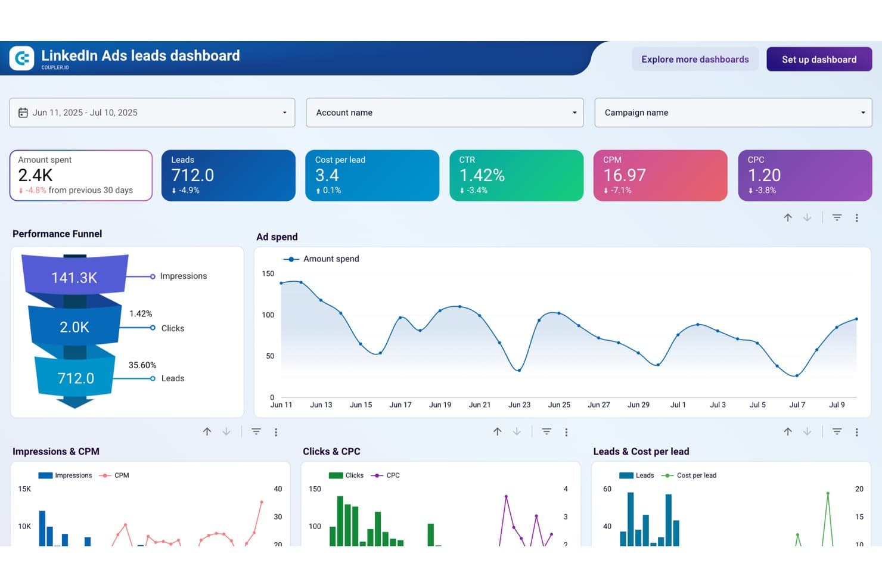
Task: Click the Clicks legend entry in Clicks & CPC
Action: coord(346,475)
